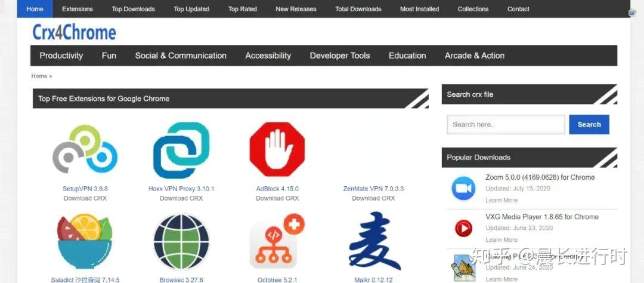Open the Maikr blue character icon

[374, 241]
